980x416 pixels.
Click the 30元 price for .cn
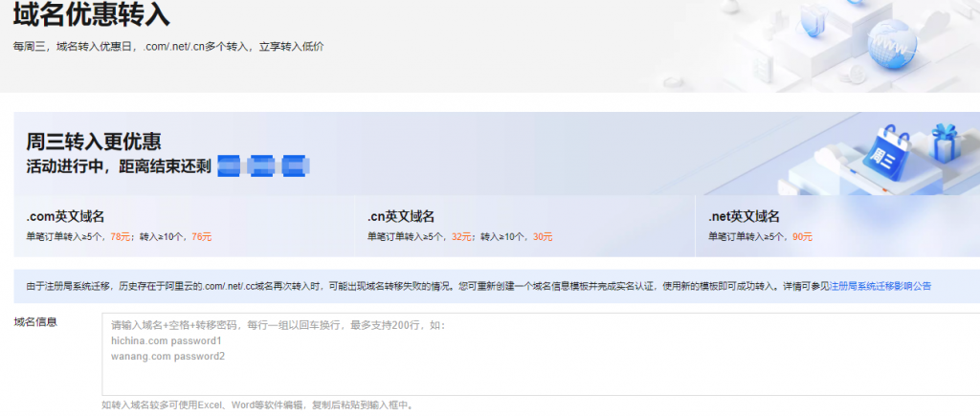coord(543,236)
